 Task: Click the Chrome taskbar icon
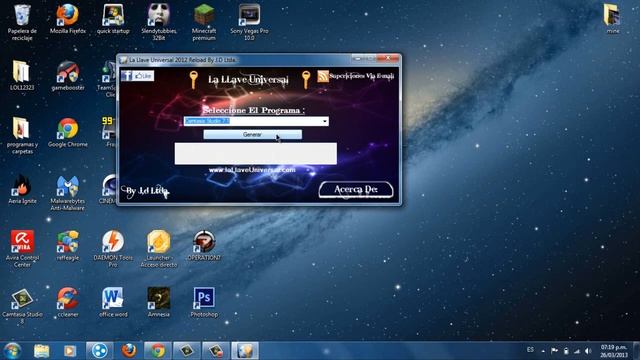(158, 351)
